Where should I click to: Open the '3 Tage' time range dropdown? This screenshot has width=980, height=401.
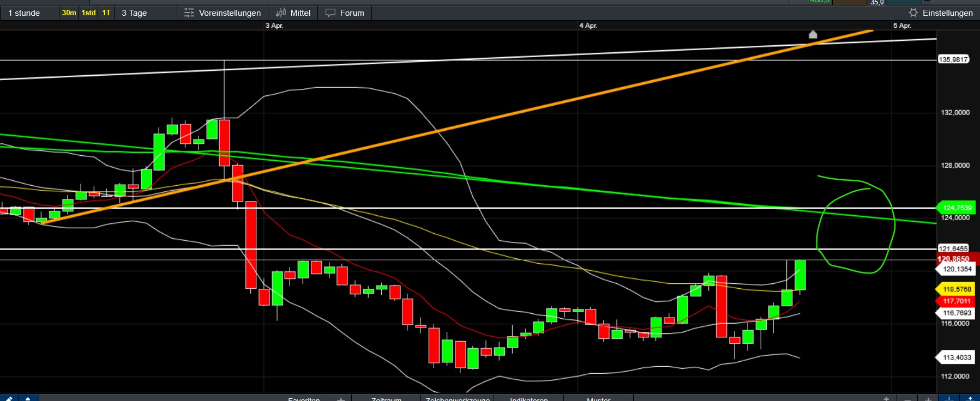[146, 13]
